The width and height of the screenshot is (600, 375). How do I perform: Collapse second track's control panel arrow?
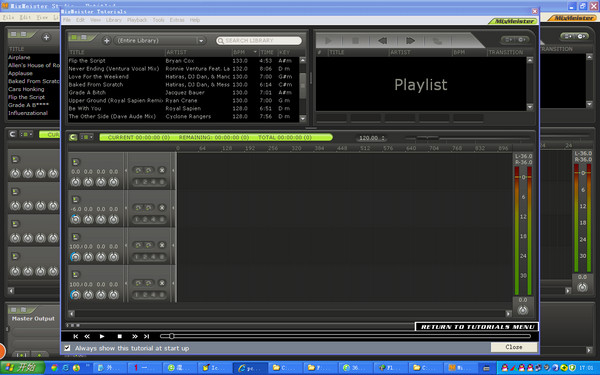tap(126, 208)
